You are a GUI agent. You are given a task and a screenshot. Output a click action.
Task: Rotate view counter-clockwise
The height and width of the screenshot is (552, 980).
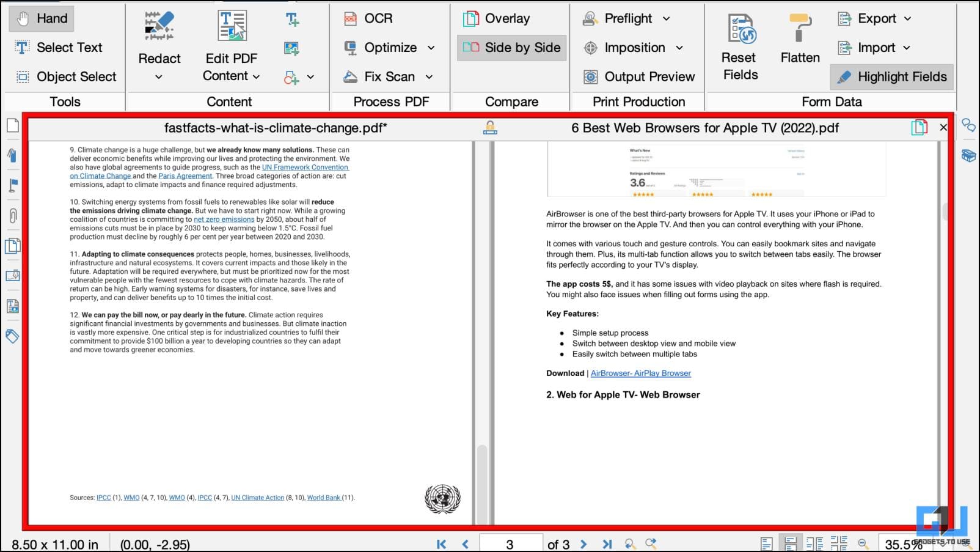[x=630, y=543]
